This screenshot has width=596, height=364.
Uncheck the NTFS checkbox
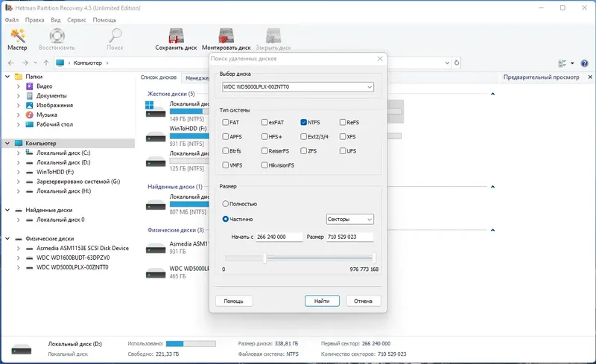tap(303, 122)
